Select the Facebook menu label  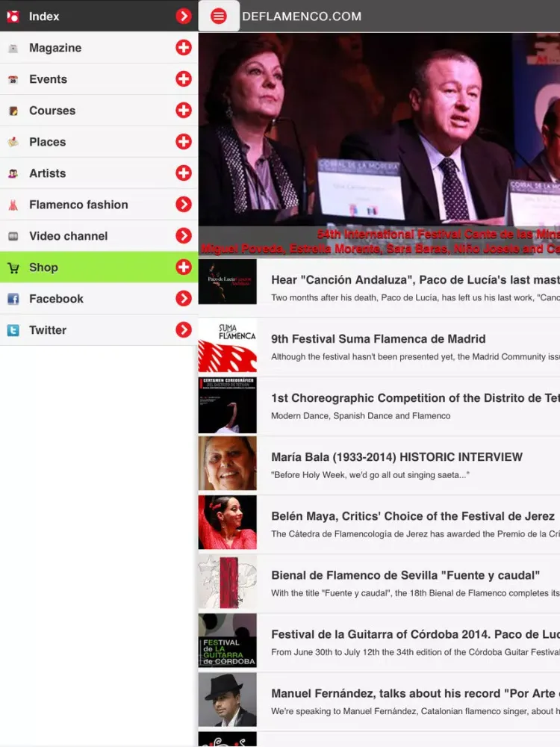(56, 300)
